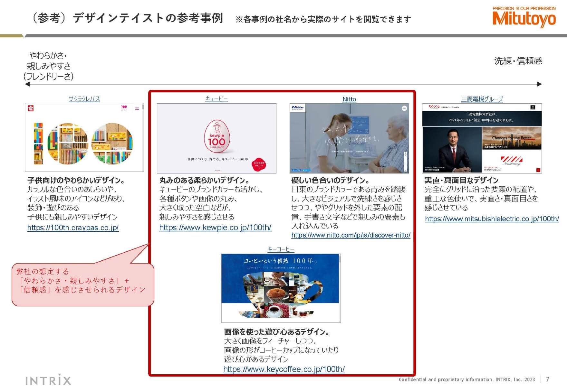
Task: Select the Key Coffee cup-shaped screenshot thumbnail
Action: 281,288
